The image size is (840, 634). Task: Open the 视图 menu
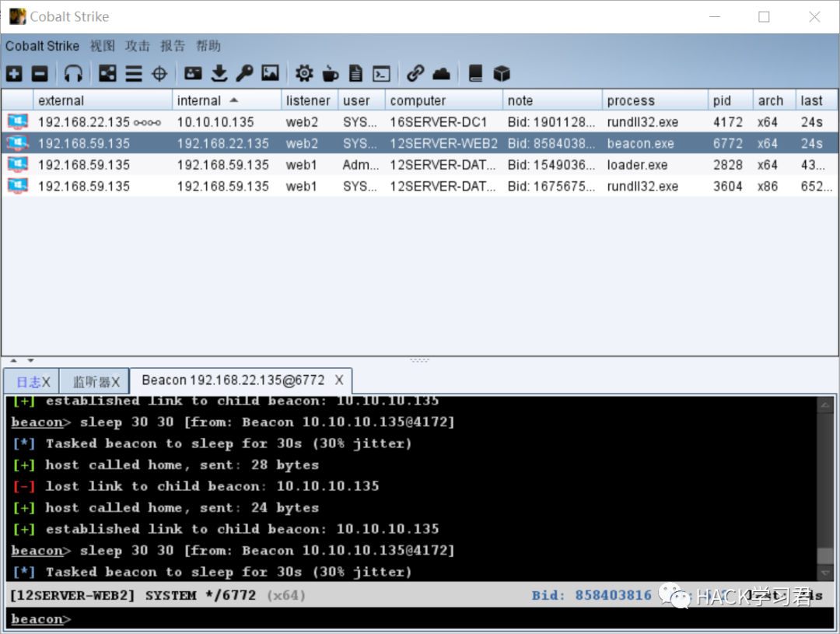(x=103, y=46)
